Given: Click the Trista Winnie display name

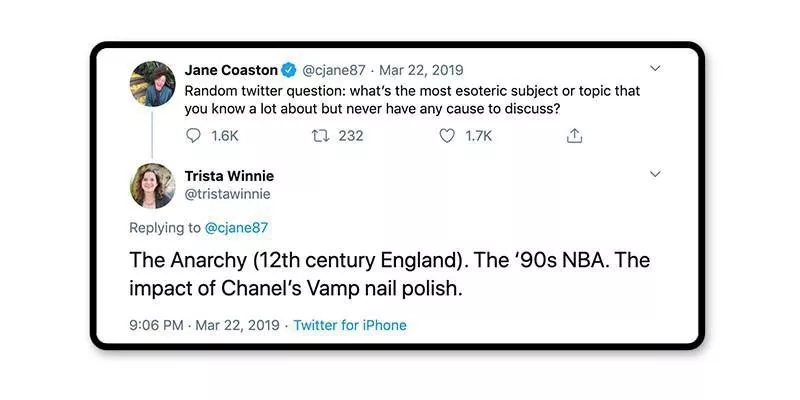Looking at the screenshot, I should coord(229,176).
